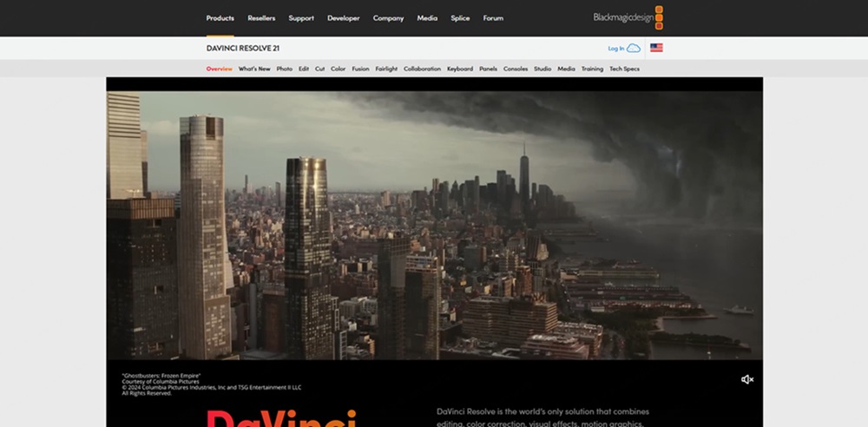Switch to the Color tab

(x=339, y=69)
